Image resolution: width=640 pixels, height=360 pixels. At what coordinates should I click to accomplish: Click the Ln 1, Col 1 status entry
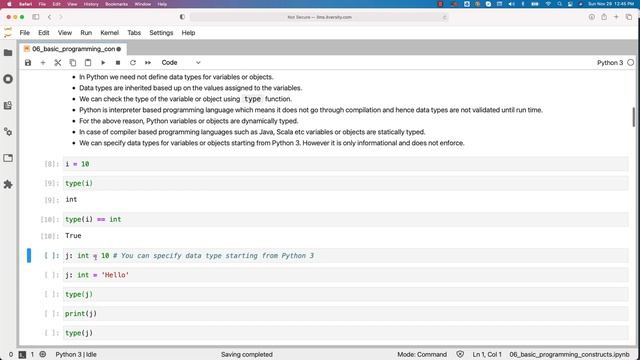[487, 355]
